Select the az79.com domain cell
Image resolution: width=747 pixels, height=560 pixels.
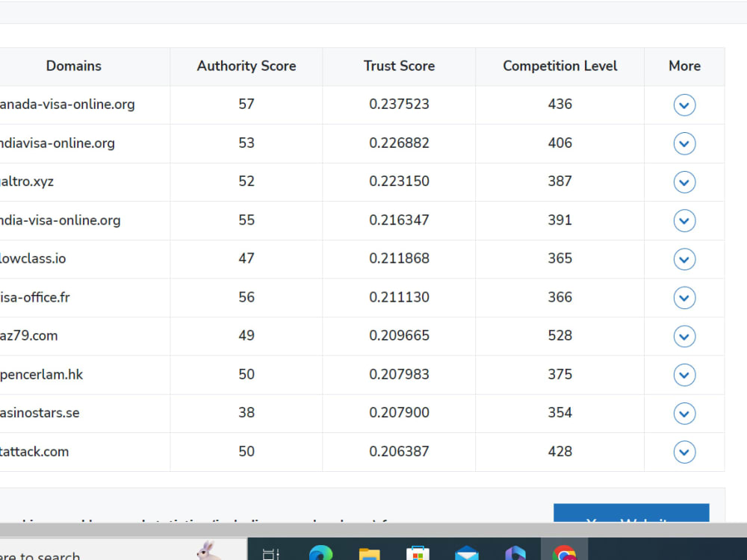[85, 336]
